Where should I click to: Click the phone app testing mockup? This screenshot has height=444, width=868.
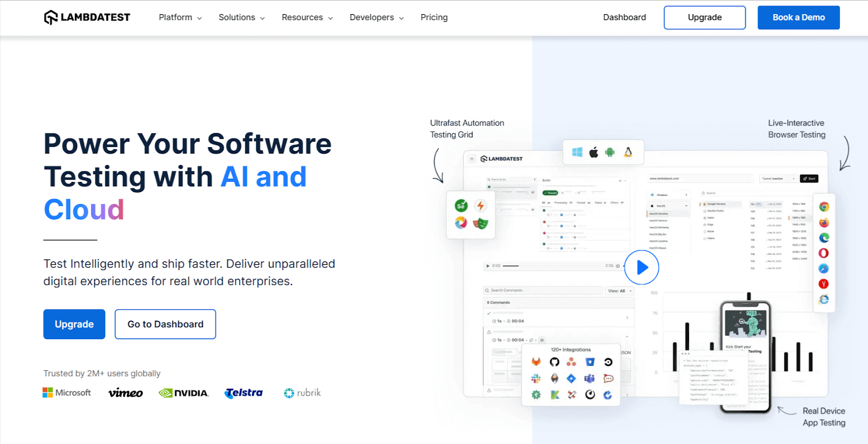[745, 357]
